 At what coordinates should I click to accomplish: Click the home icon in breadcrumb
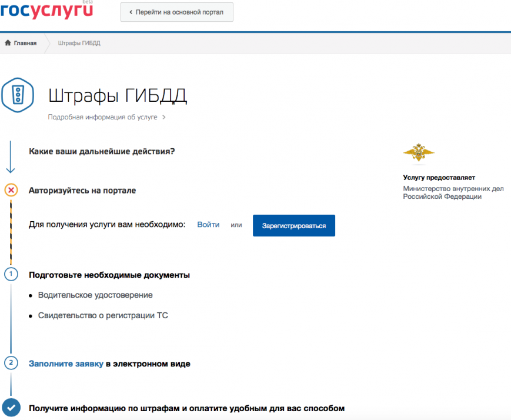point(8,43)
